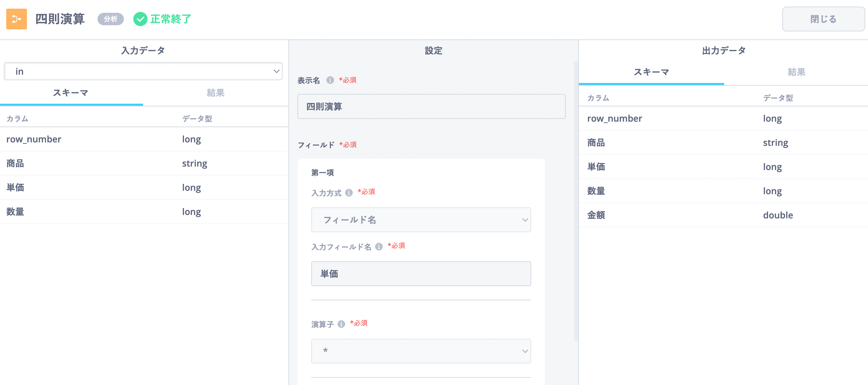The height and width of the screenshot is (385, 868).
Task: Click the 設定 panel heading
Action: 433,50
